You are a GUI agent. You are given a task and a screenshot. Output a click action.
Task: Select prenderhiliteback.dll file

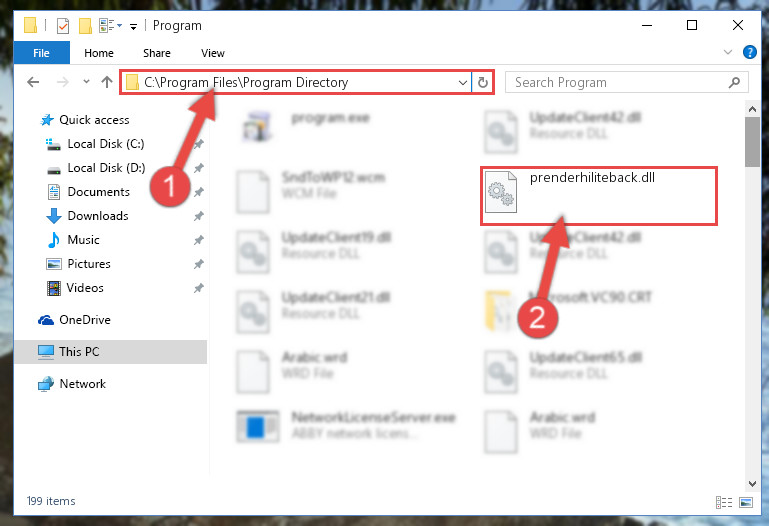598,196
